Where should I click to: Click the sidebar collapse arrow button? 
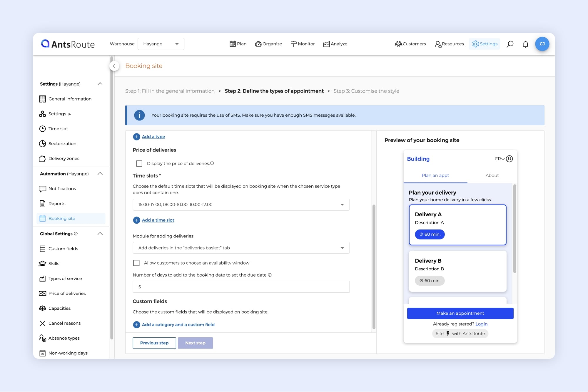point(114,66)
